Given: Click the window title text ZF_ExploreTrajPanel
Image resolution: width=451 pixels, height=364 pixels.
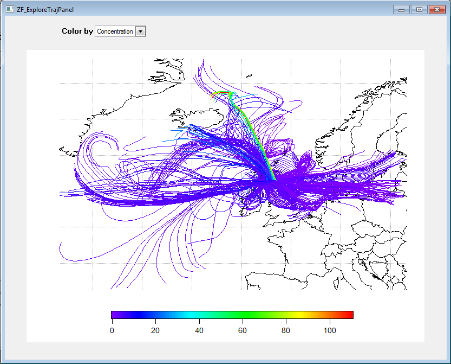Looking at the screenshot, I should click(x=45, y=10).
